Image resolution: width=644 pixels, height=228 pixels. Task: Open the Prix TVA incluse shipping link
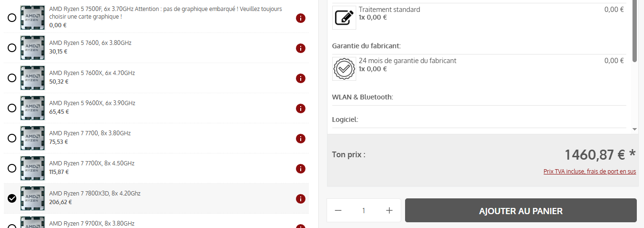(x=590, y=172)
